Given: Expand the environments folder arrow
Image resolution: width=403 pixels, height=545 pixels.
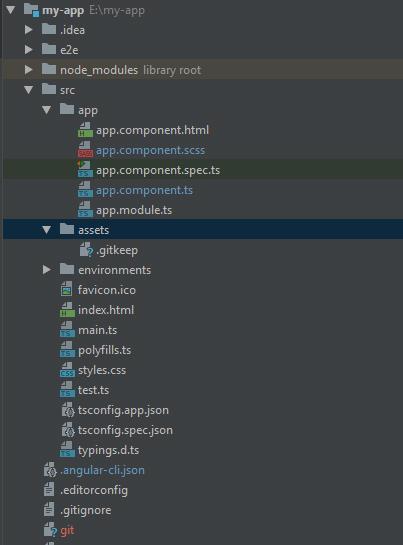Looking at the screenshot, I should click(x=47, y=270).
